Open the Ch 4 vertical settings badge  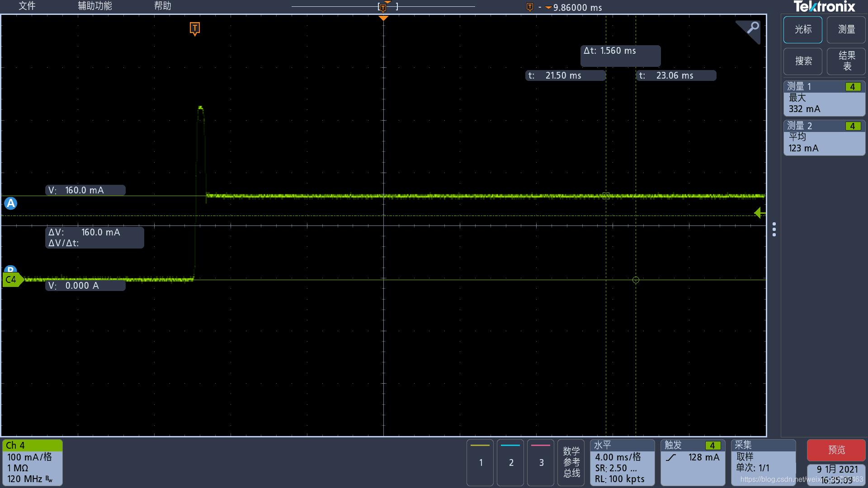click(33, 462)
